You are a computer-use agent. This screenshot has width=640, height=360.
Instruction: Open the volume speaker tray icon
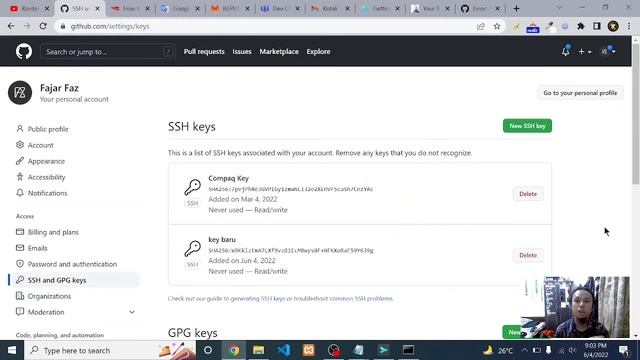(x=572, y=350)
